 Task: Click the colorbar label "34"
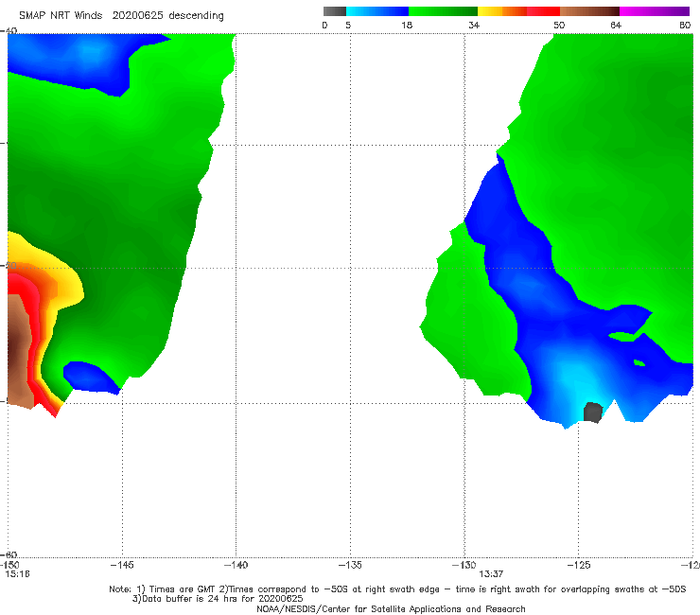(474, 25)
